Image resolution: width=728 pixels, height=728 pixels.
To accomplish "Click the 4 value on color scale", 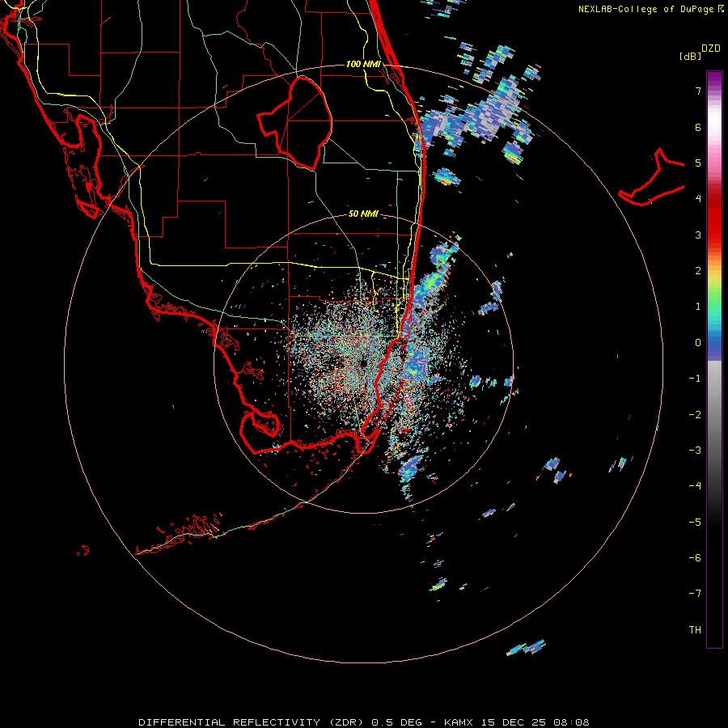I will click(698, 199).
